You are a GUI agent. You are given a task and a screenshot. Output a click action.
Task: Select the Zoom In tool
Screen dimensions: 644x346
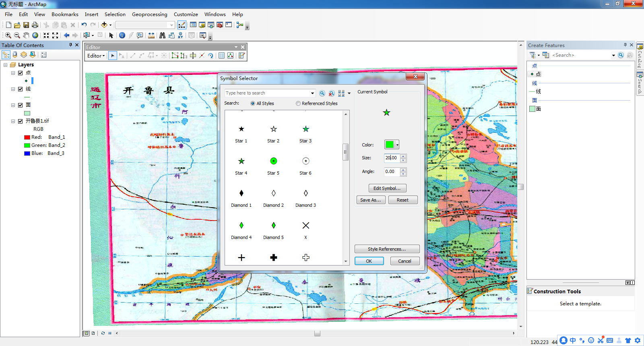pyautogui.click(x=8, y=35)
